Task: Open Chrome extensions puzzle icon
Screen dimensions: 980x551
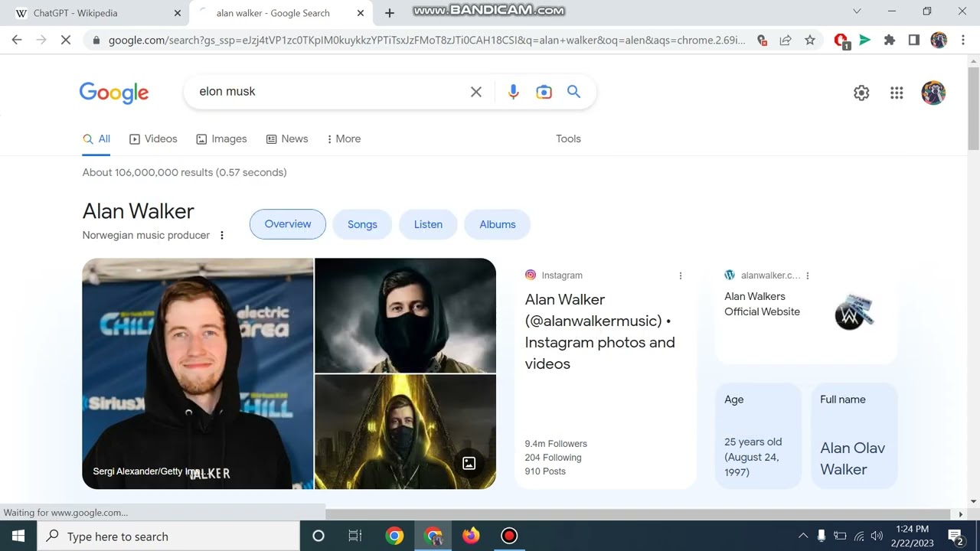Action: pos(890,40)
